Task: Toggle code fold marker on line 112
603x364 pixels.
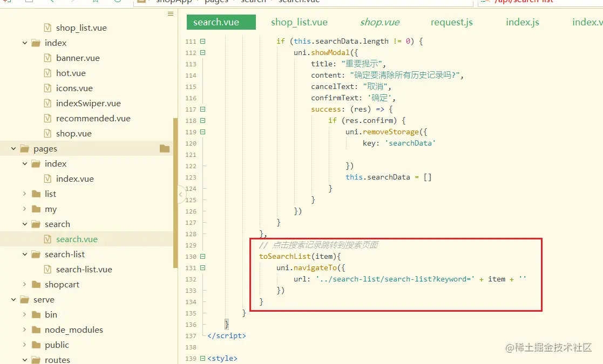Action: point(202,53)
